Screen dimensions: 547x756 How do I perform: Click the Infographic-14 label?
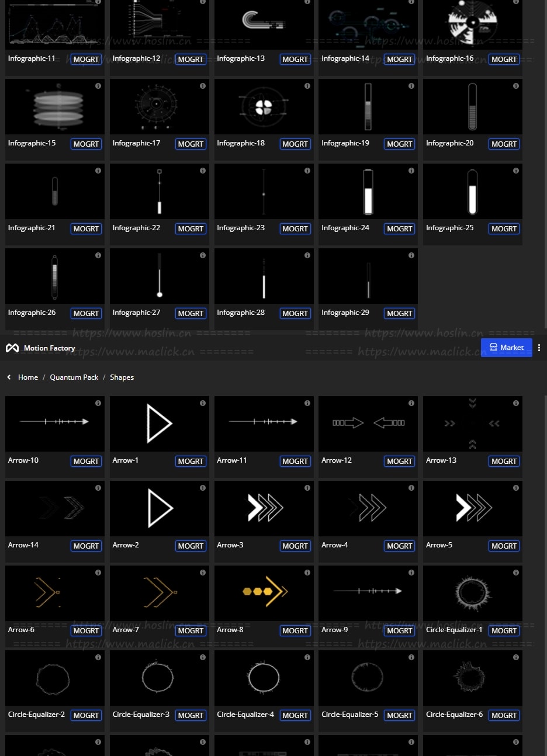coord(345,58)
